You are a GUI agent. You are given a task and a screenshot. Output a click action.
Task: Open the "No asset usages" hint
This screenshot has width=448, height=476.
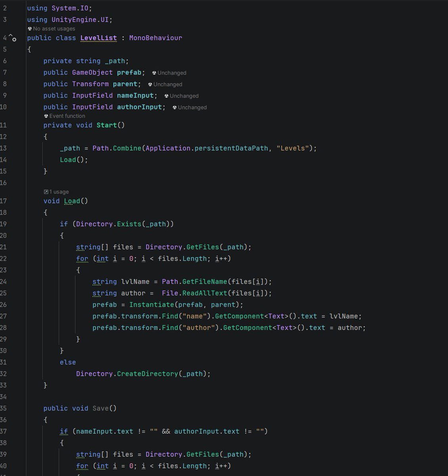[x=51, y=29]
